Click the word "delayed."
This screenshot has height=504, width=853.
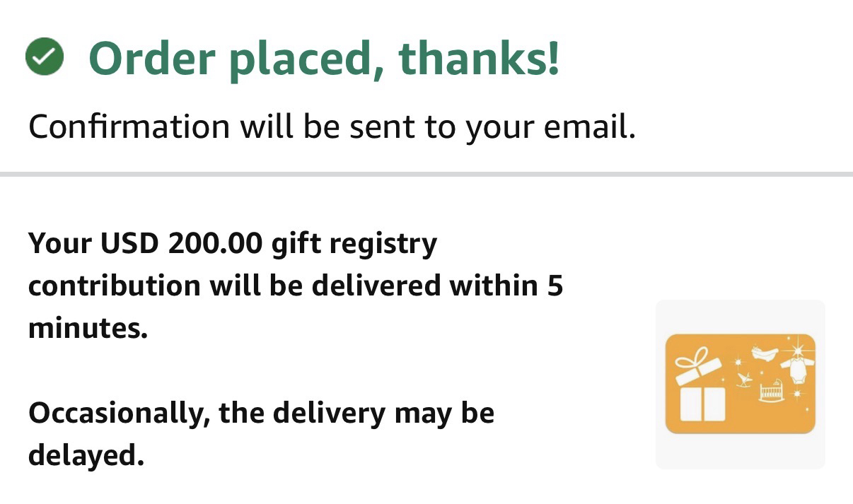(x=86, y=455)
